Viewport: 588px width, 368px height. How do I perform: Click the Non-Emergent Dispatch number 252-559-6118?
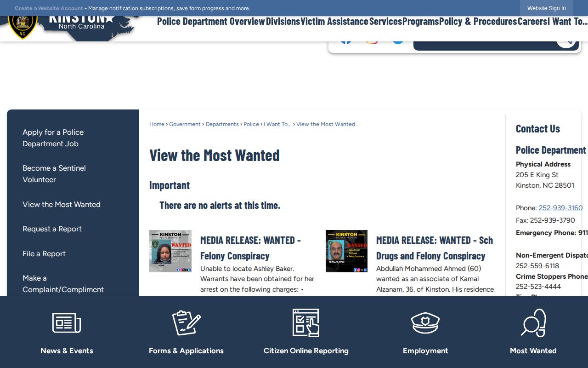[x=537, y=266]
